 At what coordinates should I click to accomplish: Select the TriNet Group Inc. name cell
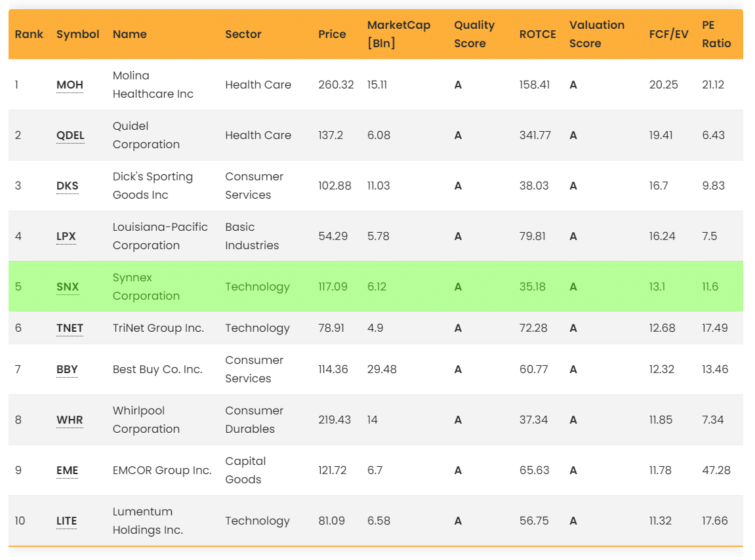(x=159, y=328)
